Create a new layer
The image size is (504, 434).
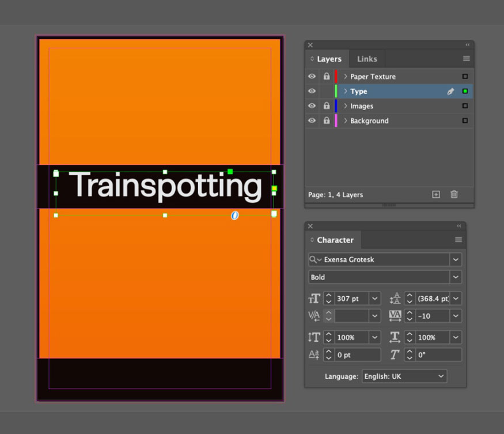click(x=436, y=194)
